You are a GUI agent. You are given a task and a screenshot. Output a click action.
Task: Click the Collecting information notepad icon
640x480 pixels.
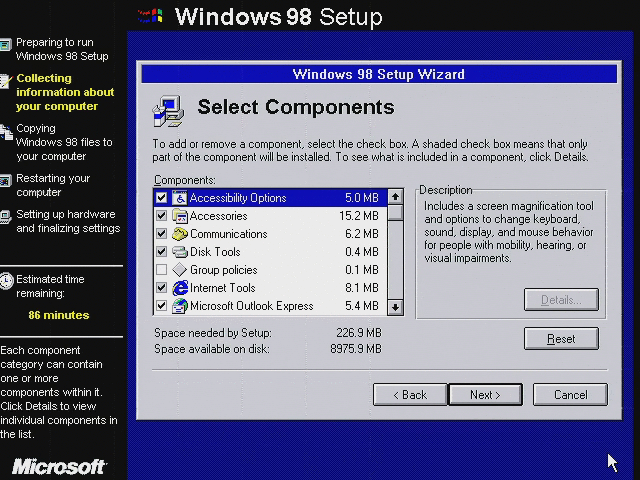click(6, 80)
